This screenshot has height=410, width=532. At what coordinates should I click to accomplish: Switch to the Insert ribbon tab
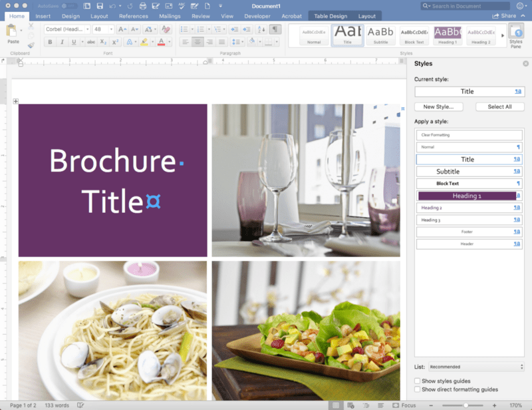(x=43, y=16)
